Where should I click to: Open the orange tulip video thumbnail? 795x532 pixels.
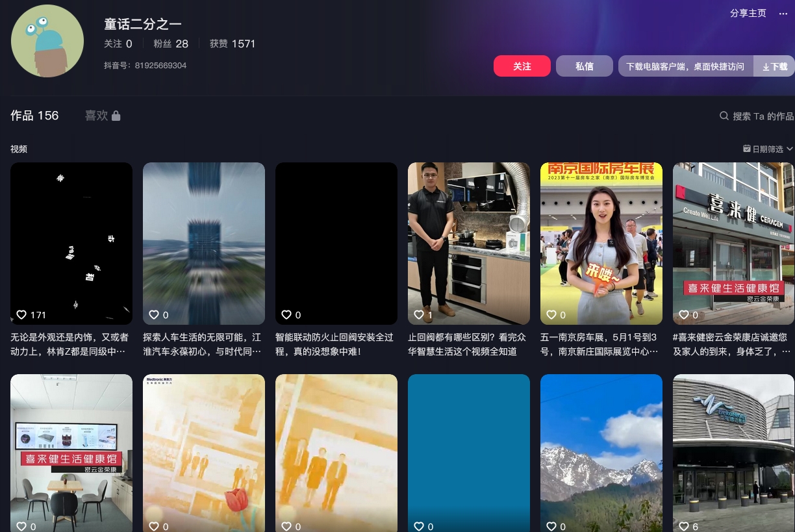[336, 453]
